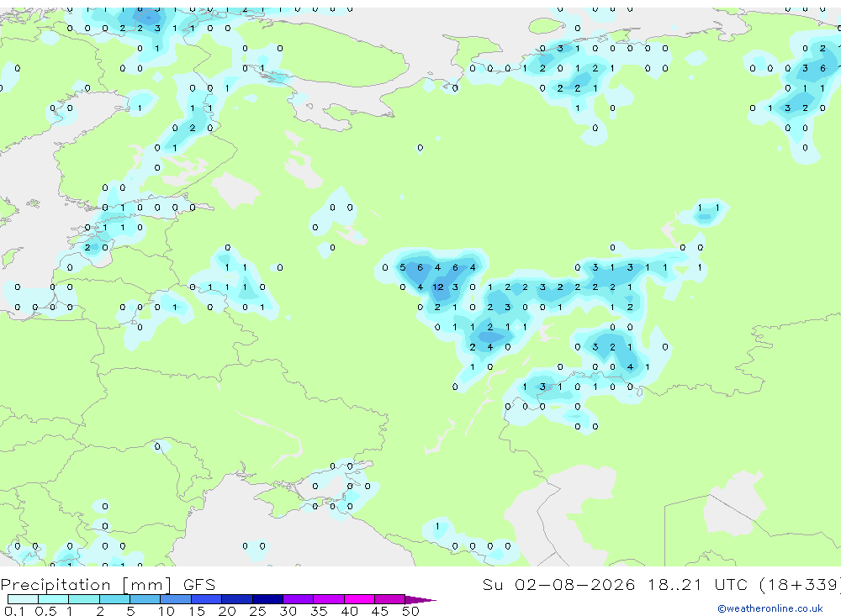Click legend label '40'
Image resolution: width=841 pixels, height=616 pixels.
349,611
